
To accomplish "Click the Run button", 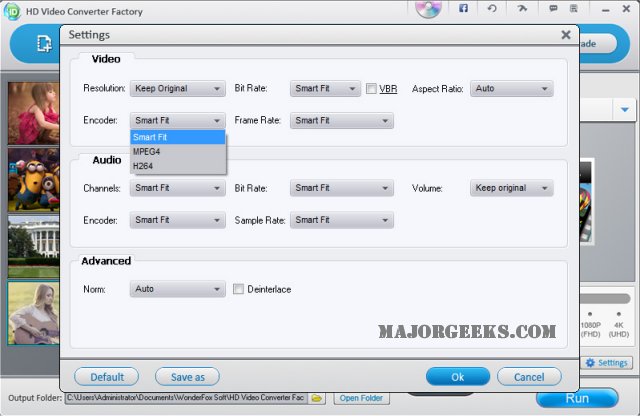I will tap(577, 398).
